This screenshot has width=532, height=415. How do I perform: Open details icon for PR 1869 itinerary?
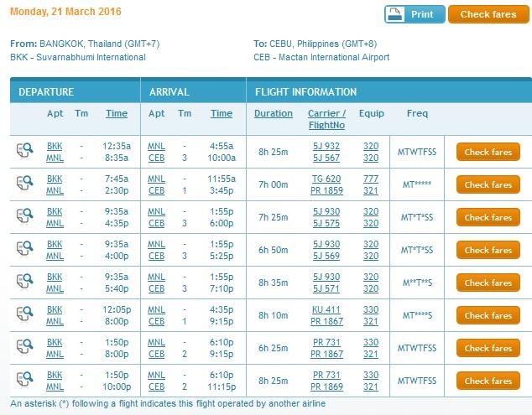25,380
